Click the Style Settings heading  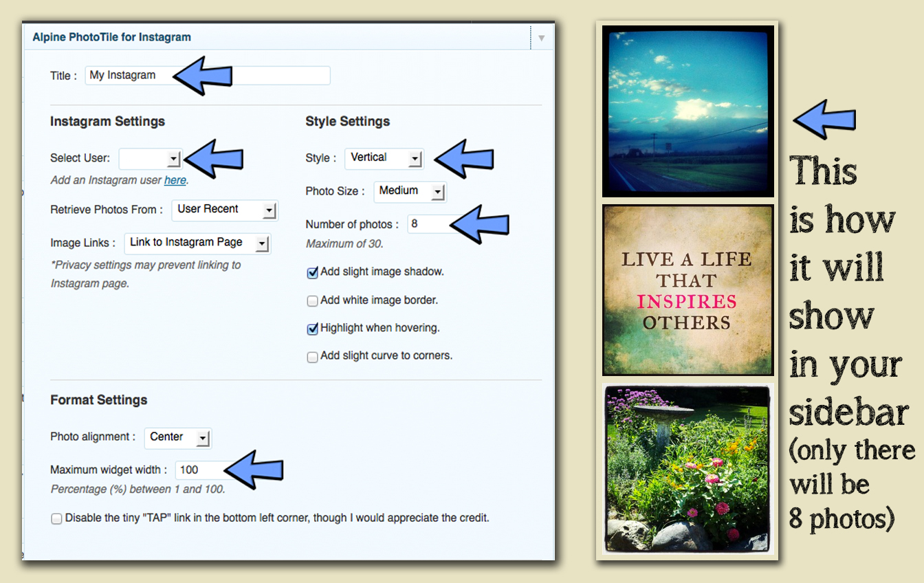point(348,122)
